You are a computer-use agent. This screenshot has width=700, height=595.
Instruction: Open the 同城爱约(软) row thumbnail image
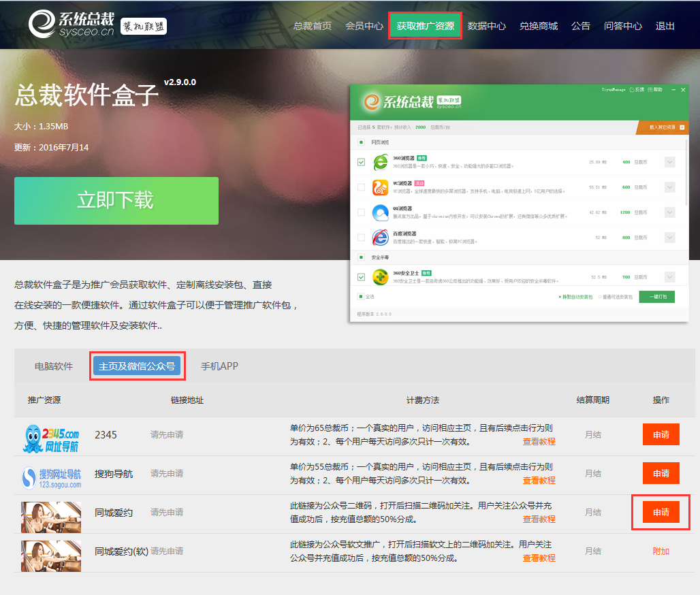51,556
